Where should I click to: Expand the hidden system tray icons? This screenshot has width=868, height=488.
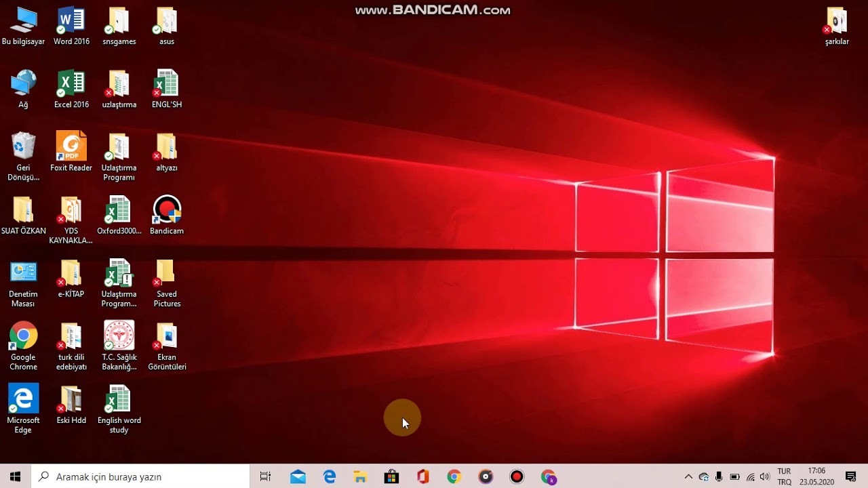[688, 476]
